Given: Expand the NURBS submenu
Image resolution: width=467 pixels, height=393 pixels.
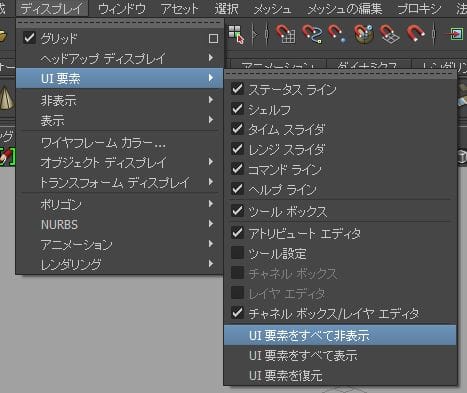Looking at the screenshot, I should [120, 224].
